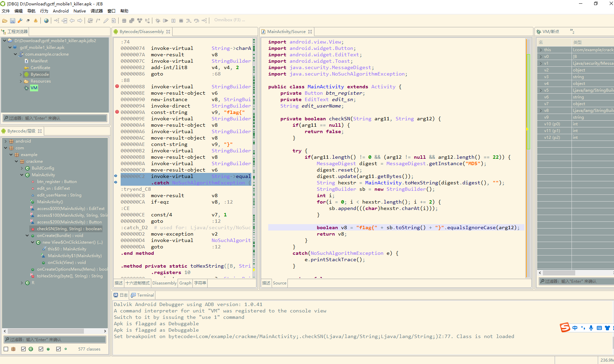Click the comment '/*' toolbar icon

point(98,21)
